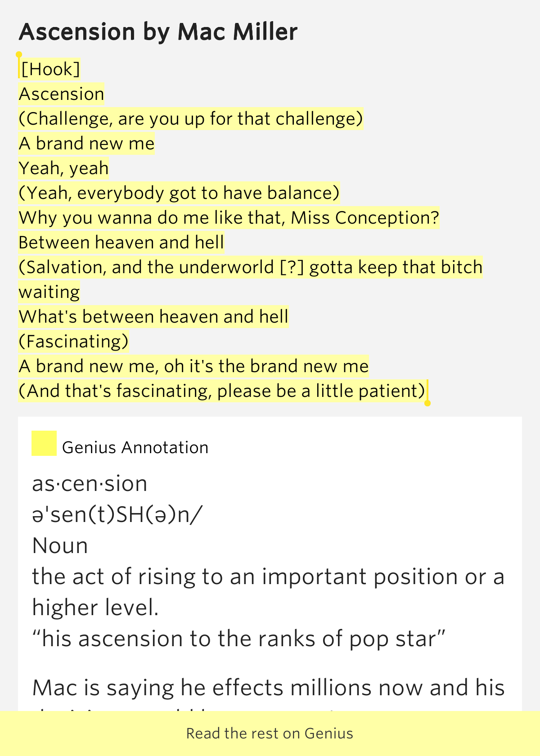
Task: Click the bottom selection handle dot
Action: pos(427,403)
